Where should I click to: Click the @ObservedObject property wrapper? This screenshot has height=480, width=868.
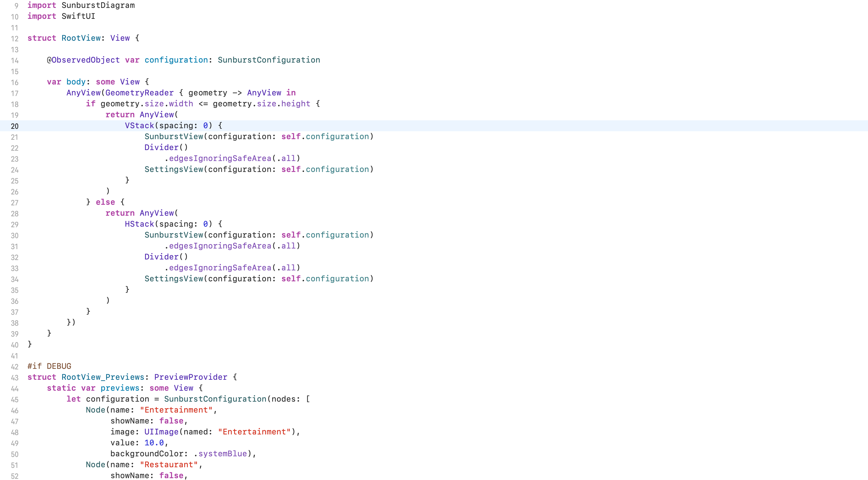[83, 60]
